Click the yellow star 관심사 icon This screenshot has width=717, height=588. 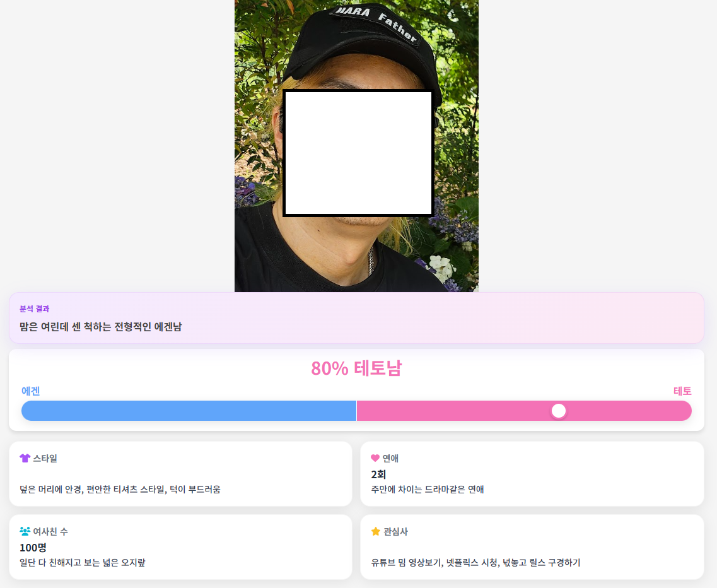click(x=375, y=531)
